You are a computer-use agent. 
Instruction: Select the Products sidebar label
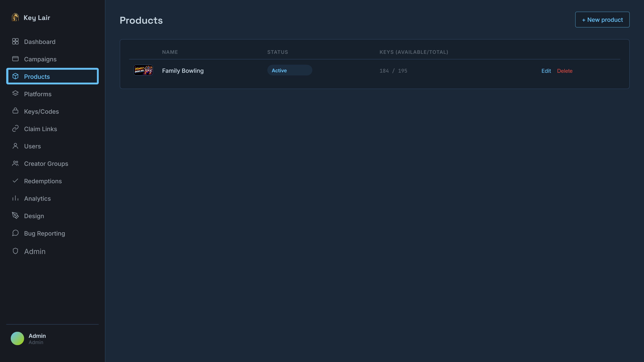pyautogui.click(x=37, y=77)
